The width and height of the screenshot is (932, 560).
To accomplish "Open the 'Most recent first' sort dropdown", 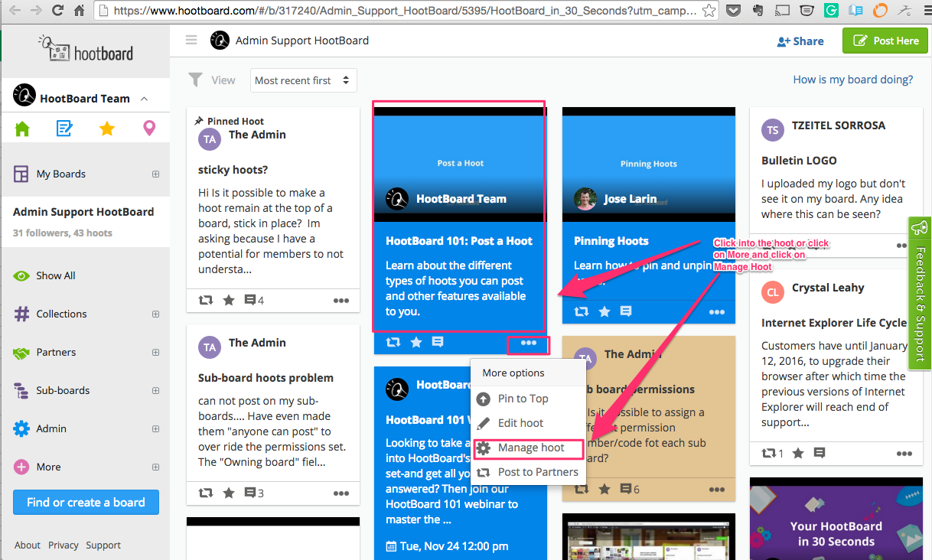I will 304,80.
